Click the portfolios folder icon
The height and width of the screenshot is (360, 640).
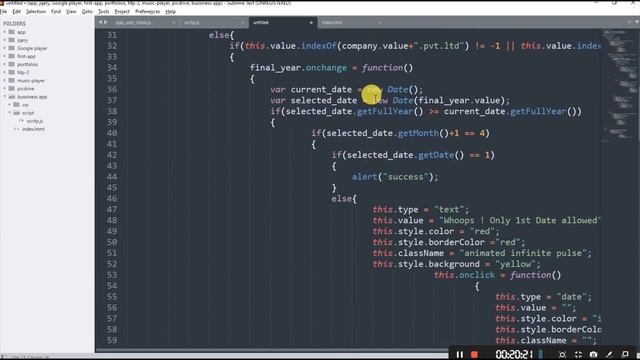[x=11, y=64]
